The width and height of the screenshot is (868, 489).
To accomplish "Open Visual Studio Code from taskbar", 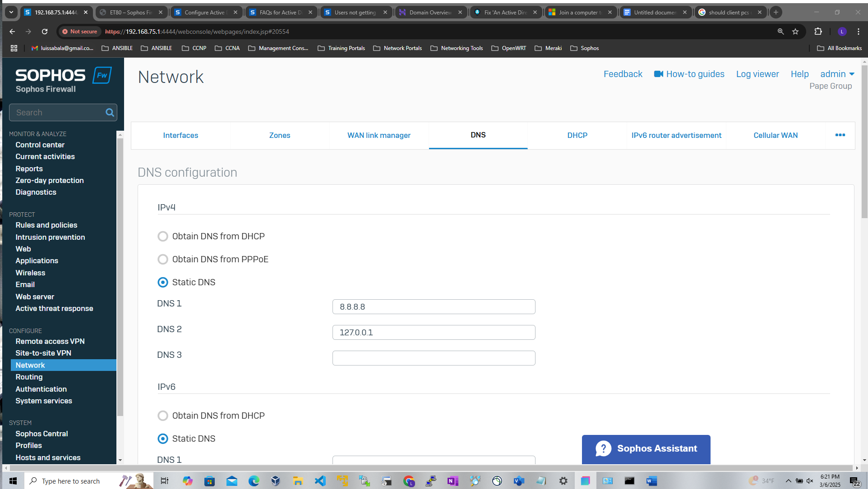I will coord(320,481).
